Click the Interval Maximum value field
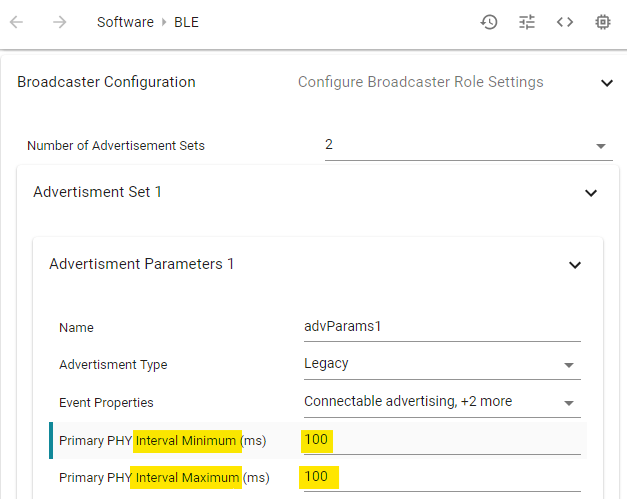Image resolution: width=627 pixels, height=499 pixels. (442, 477)
